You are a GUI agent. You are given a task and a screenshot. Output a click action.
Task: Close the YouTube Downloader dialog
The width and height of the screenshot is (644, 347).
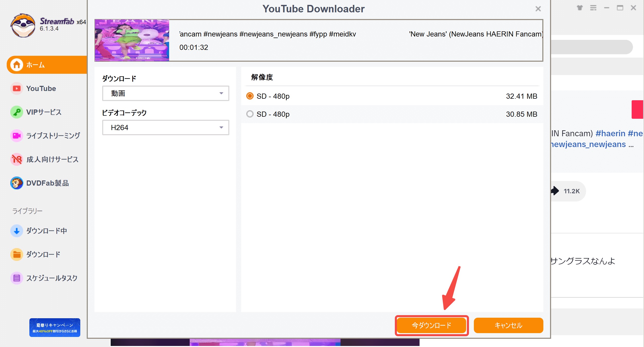[x=538, y=9]
